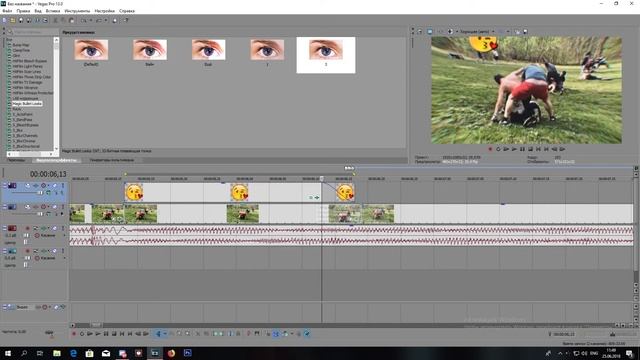
Task: Open Firefox from the Windows taskbar
Action: [x=171, y=353]
